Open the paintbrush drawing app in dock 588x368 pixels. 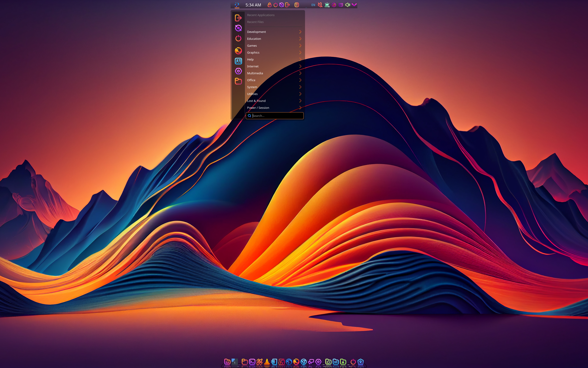click(x=260, y=362)
